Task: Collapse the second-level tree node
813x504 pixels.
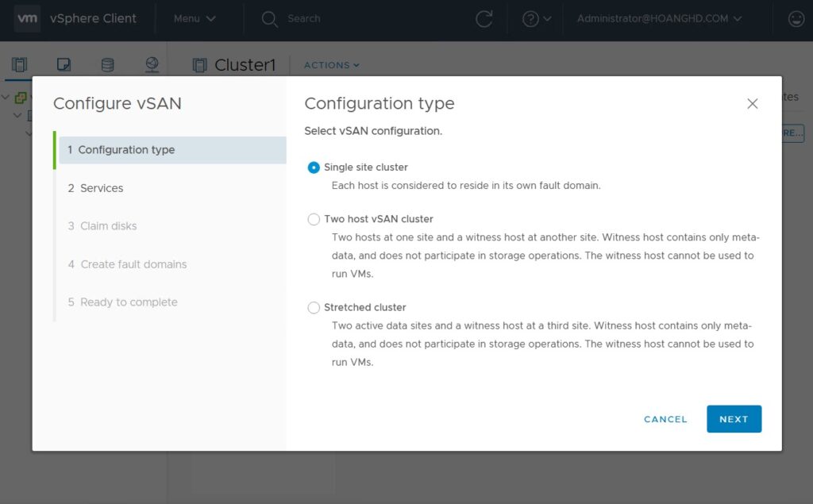Action: pos(17,115)
